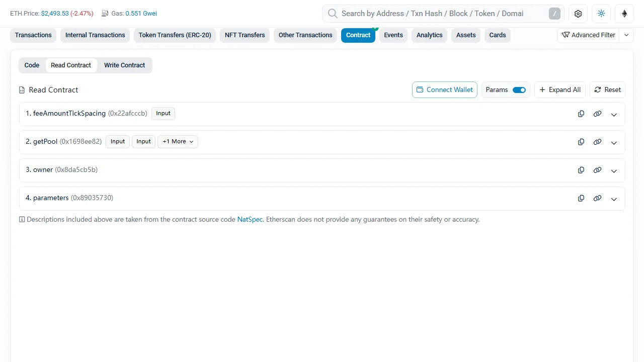The height and width of the screenshot is (362, 644).
Task: Select the Read Contract sub-tab
Action: click(71, 65)
